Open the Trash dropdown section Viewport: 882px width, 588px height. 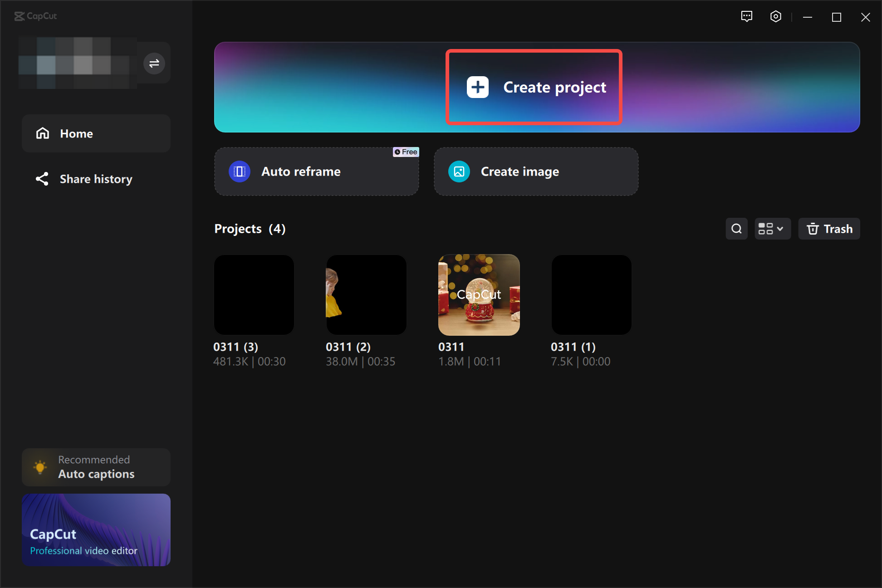click(x=829, y=229)
